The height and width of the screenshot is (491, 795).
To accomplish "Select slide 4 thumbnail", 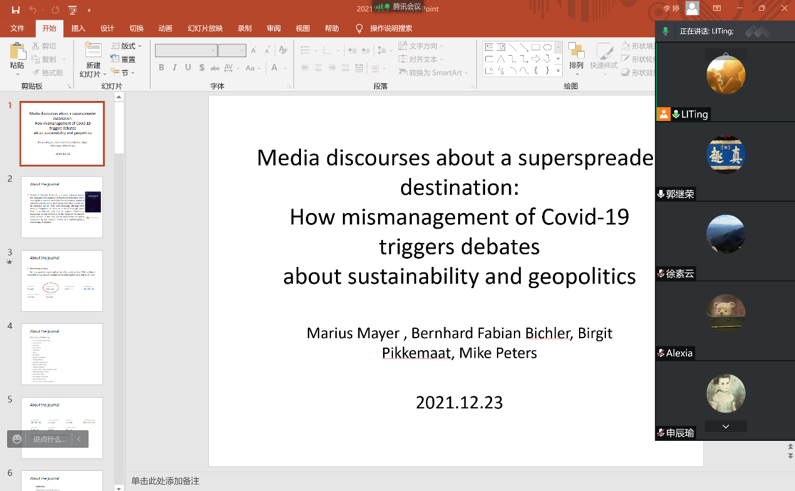I will (62, 354).
